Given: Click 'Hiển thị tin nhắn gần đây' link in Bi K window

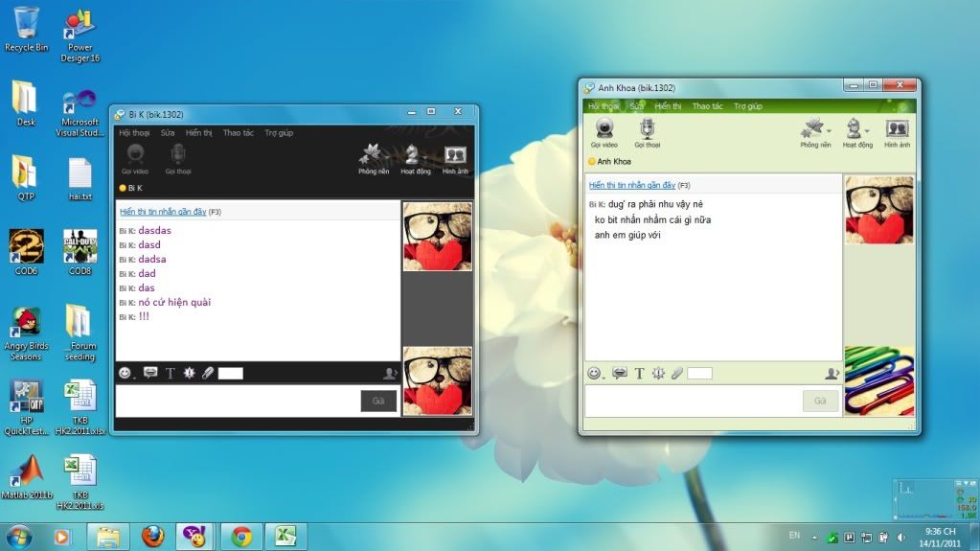Looking at the screenshot, I should pyautogui.click(x=163, y=212).
